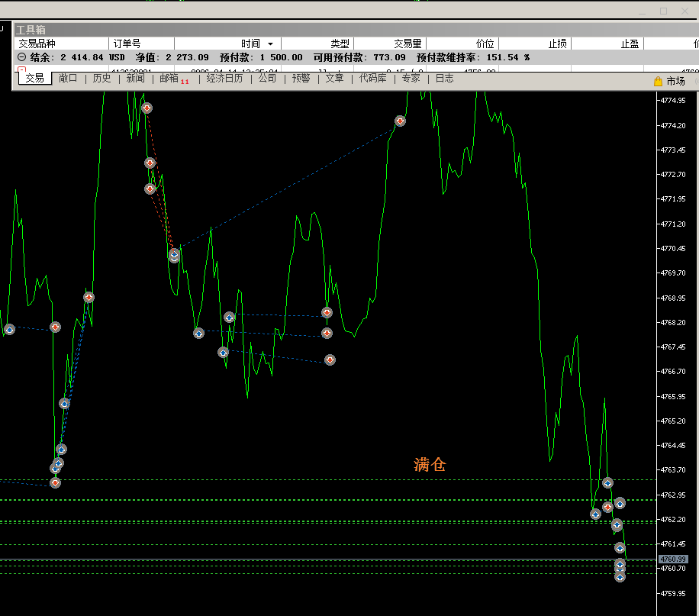Collapse the balance (结余) summary row

click(21, 57)
